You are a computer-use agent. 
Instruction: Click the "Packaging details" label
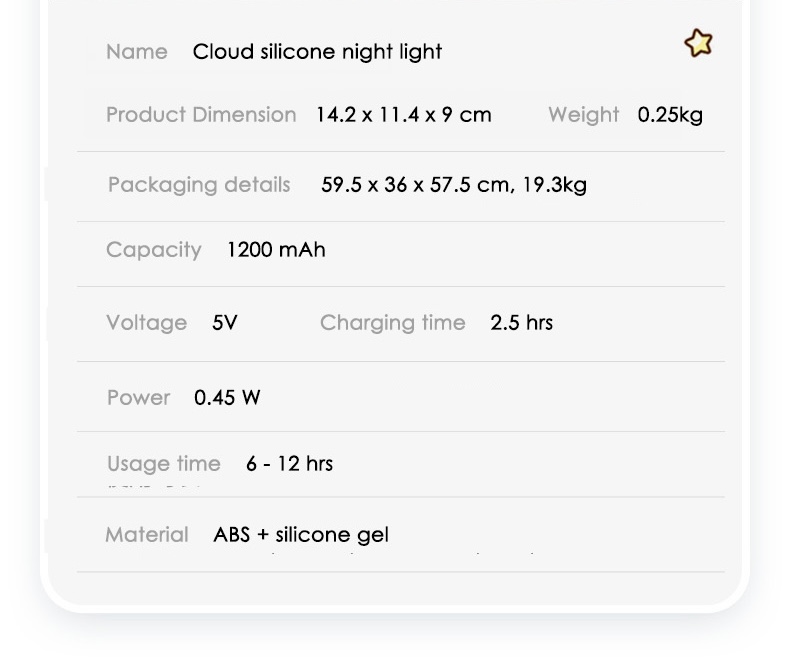pos(199,185)
